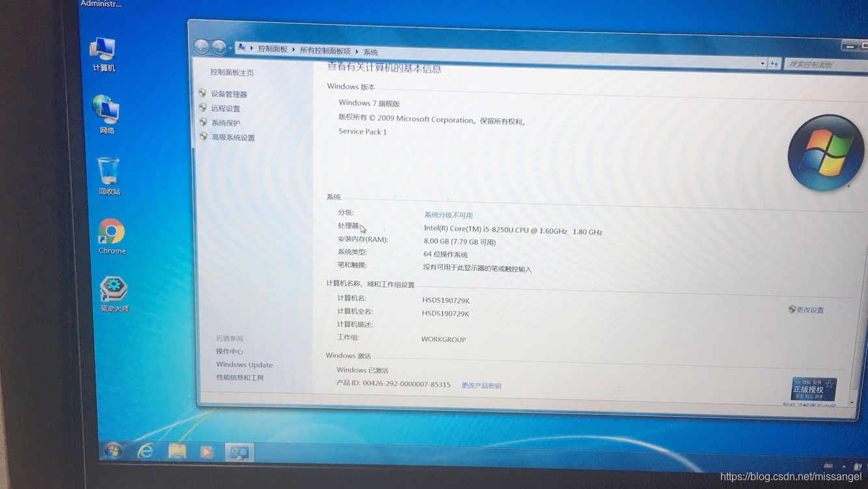The height and width of the screenshot is (489, 868).
Task: Click the 正版授权 genuine software badge
Action: click(814, 389)
